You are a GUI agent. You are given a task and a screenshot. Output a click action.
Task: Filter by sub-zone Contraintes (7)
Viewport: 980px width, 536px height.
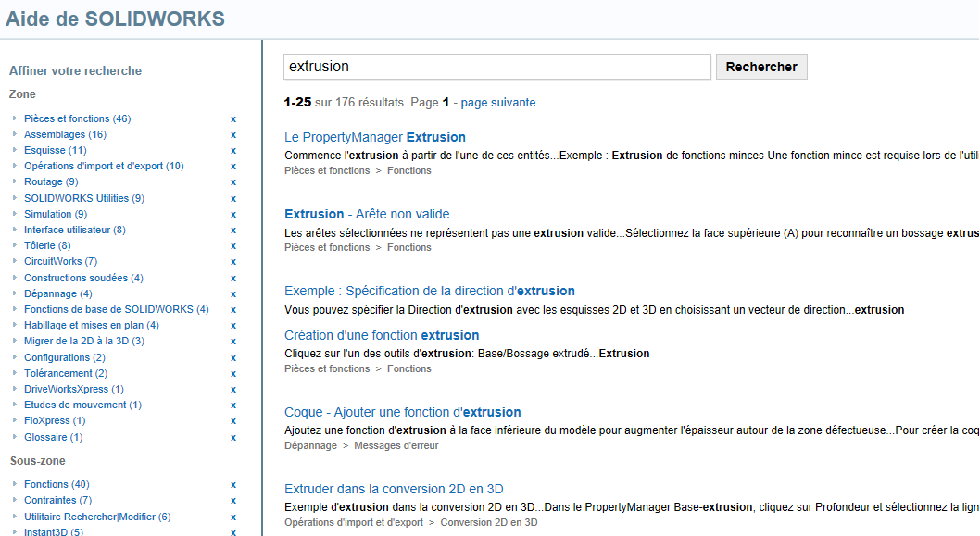(x=58, y=501)
